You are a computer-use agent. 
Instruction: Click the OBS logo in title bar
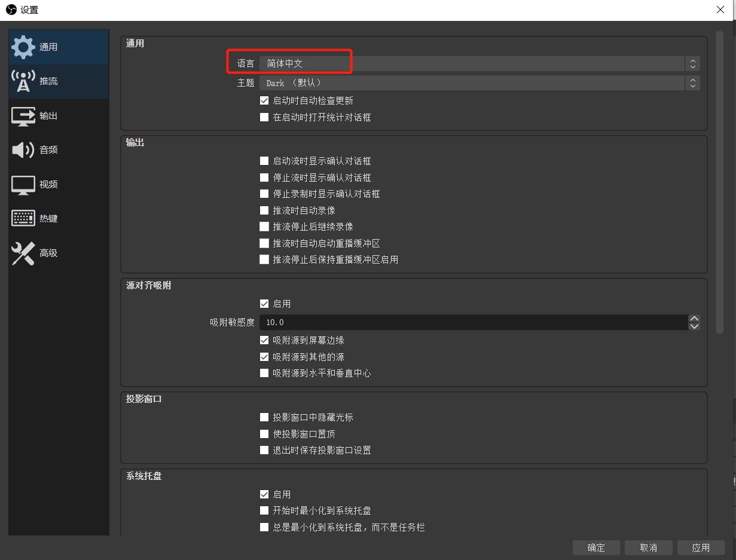(x=11, y=10)
